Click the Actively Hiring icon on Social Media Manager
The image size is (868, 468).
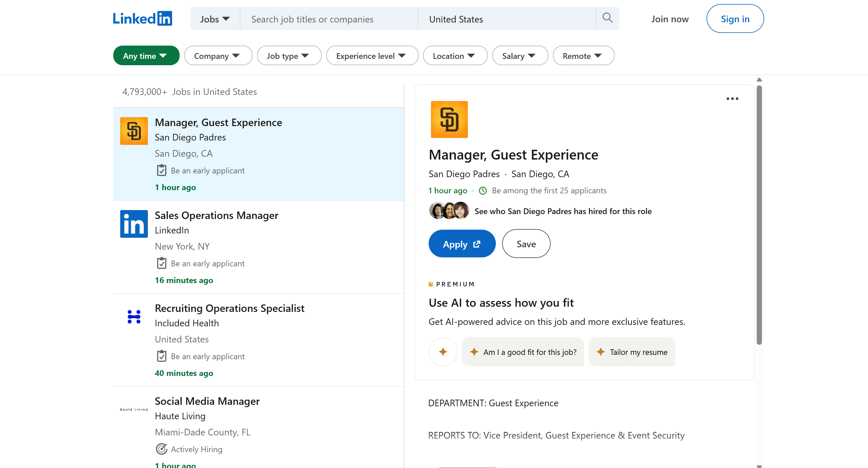(x=162, y=449)
